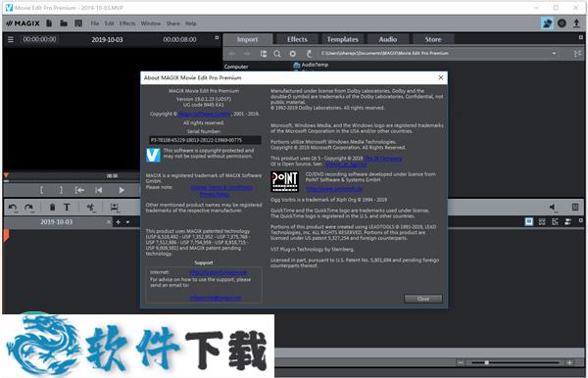588x378 pixels.
Task: Click the serial number field in About dialog
Action: pos(205,140)
